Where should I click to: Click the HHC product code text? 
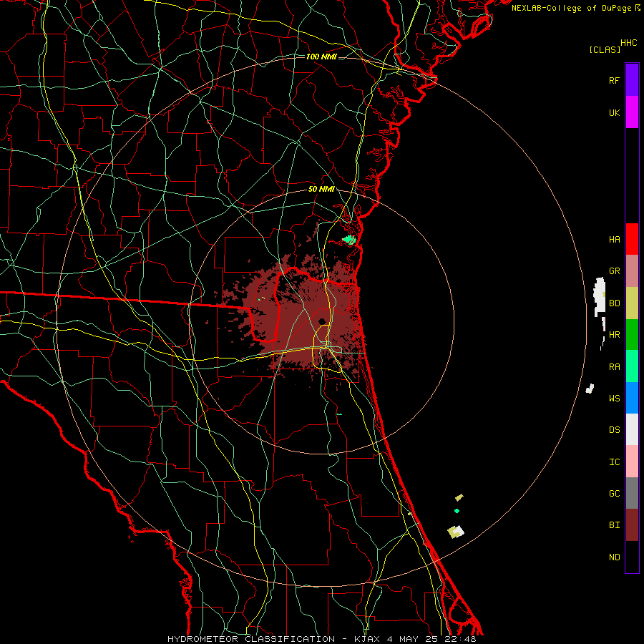pyautogui.click(x=629, y=43)
